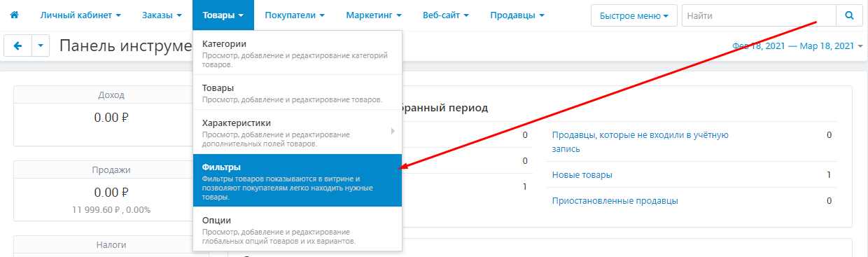Focus the Найти search field
The width and height of the screenshot is (868, 257).
coord(759,15)
